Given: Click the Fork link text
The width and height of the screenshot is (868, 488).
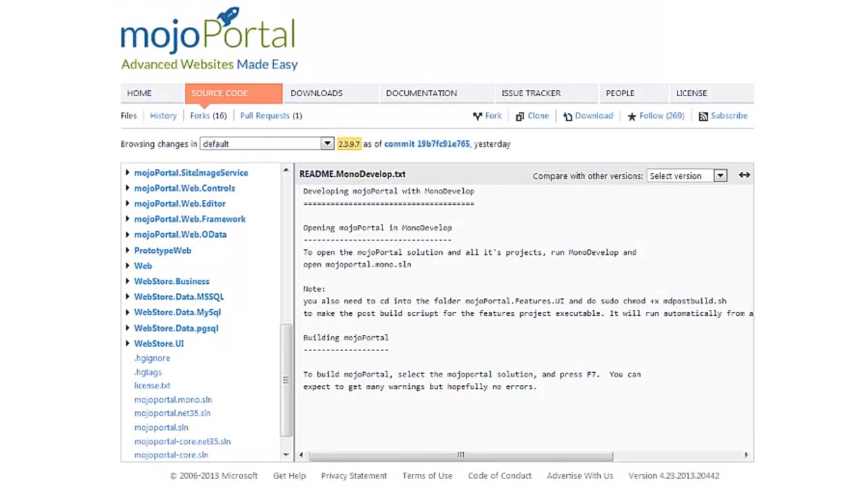Looking at the screenshot, I should [493, 116].
